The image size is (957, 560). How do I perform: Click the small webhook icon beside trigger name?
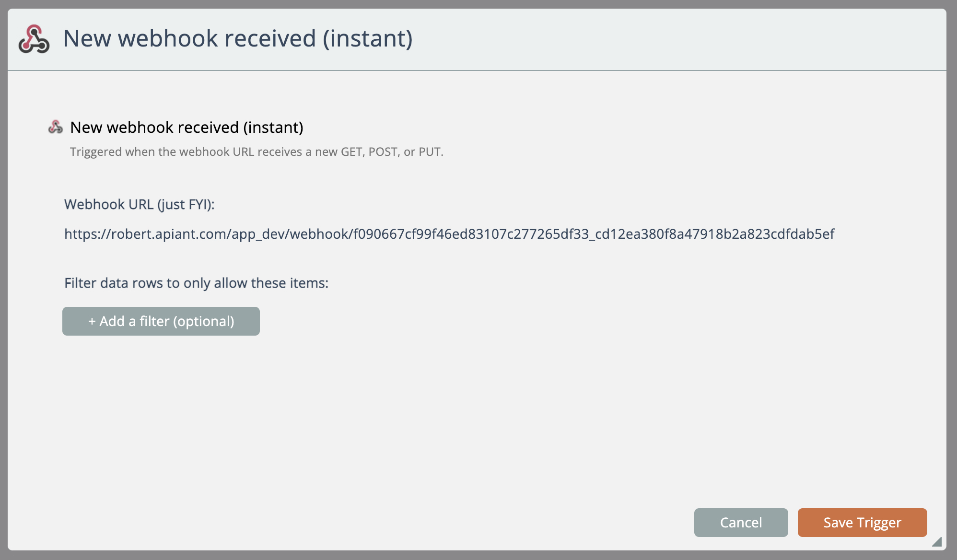56,127
